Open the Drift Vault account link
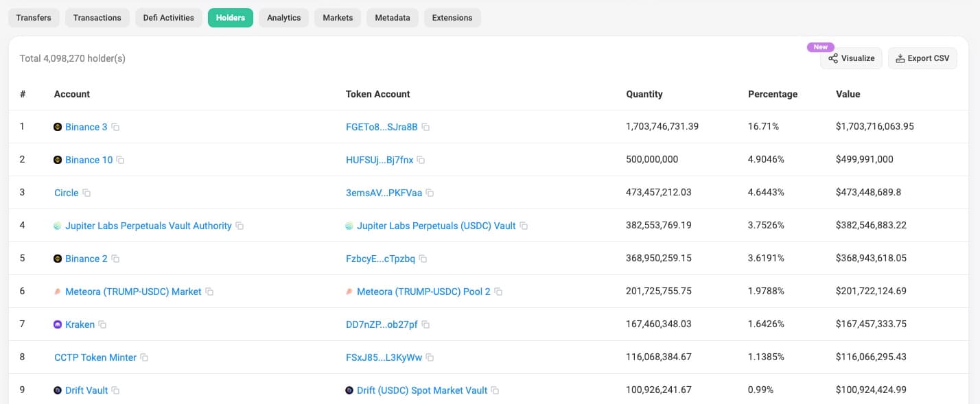The height and width of the screenshot is (404, 980). point(86,390)
